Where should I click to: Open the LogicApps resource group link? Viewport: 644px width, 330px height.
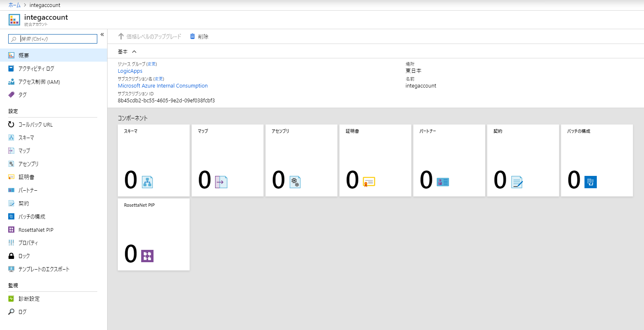(x=130, y=71)
